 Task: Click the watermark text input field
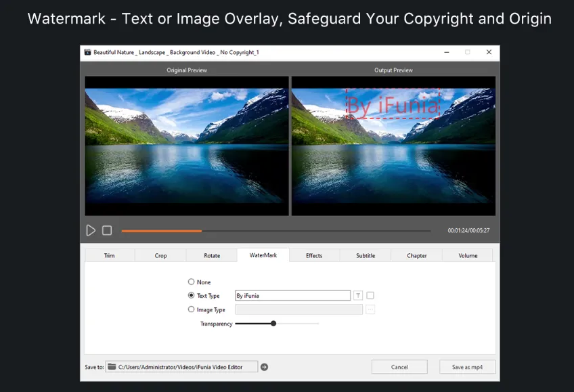point(292,295)
